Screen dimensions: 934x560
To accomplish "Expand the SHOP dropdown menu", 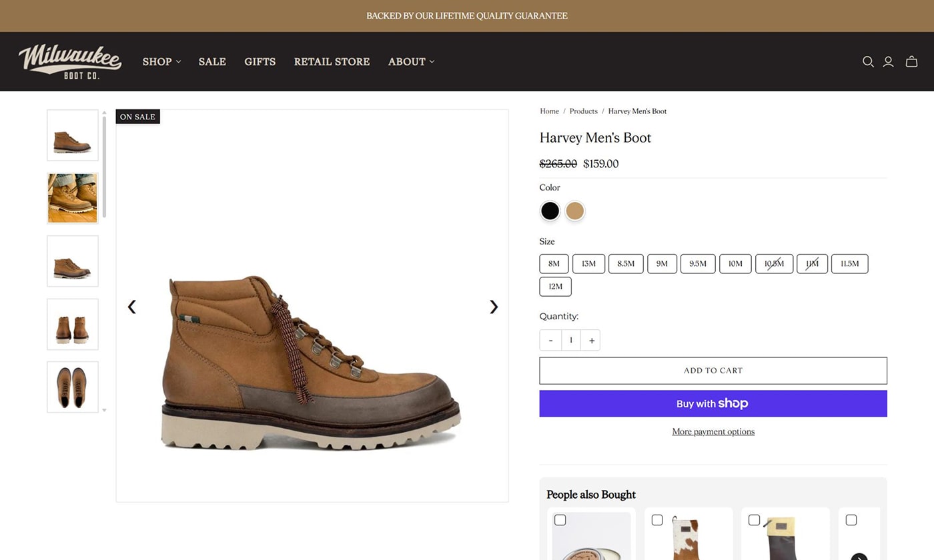I will click(161, 61).
